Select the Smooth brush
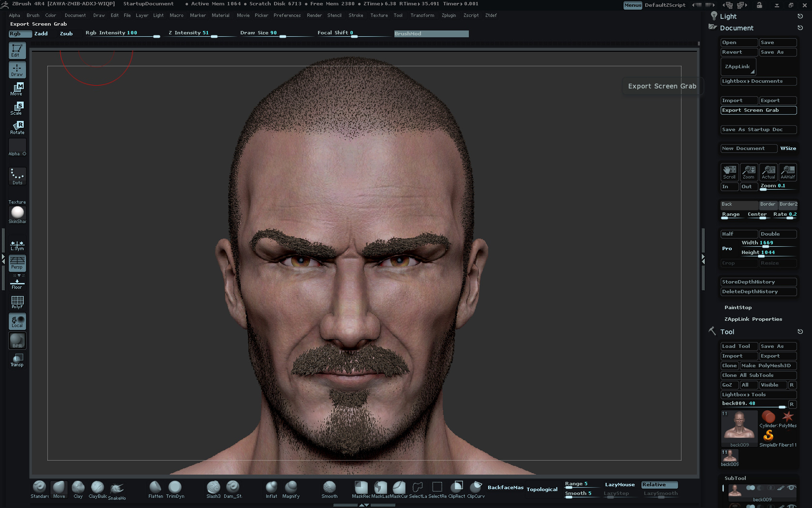 329,489
